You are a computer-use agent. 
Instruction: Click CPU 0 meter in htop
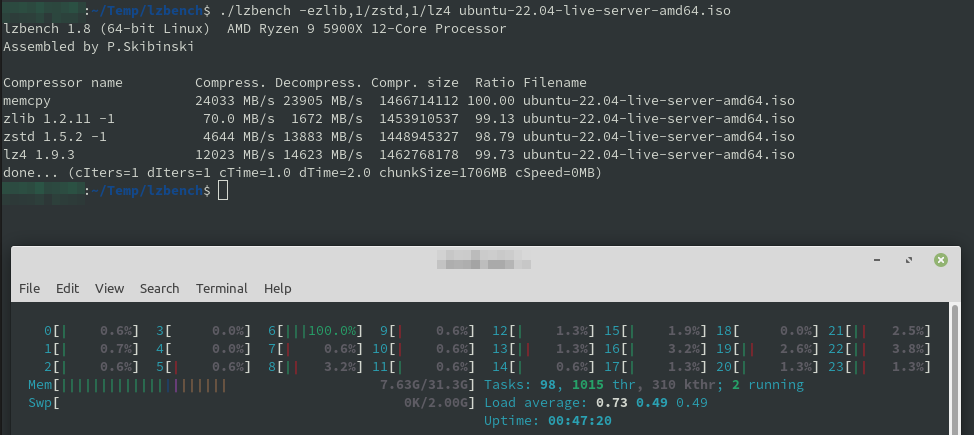pyautogui.click(x=92, y=331)
